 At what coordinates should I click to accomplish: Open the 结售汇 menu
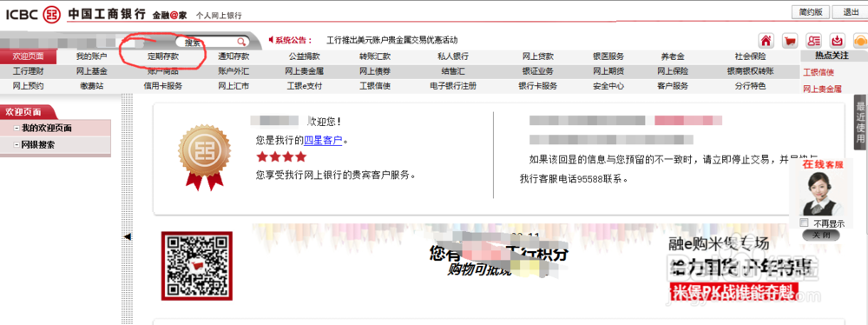(x=453, y=71)
